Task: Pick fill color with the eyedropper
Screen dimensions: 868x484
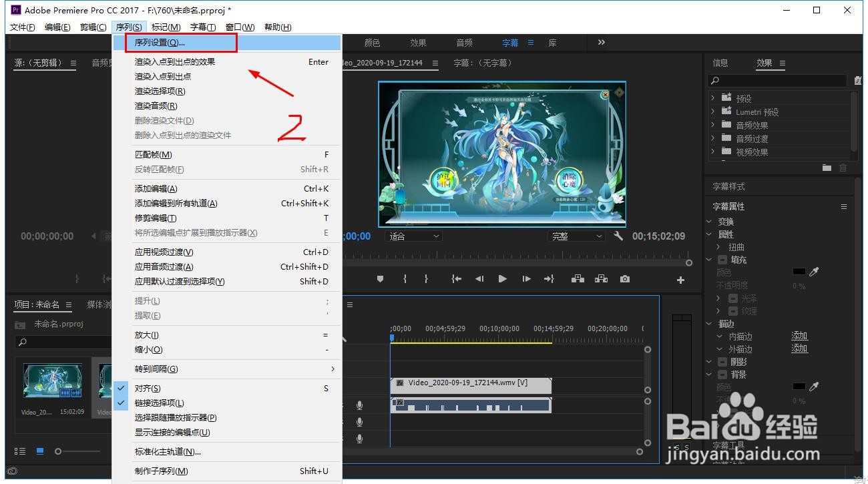Action: coord(814,272)
